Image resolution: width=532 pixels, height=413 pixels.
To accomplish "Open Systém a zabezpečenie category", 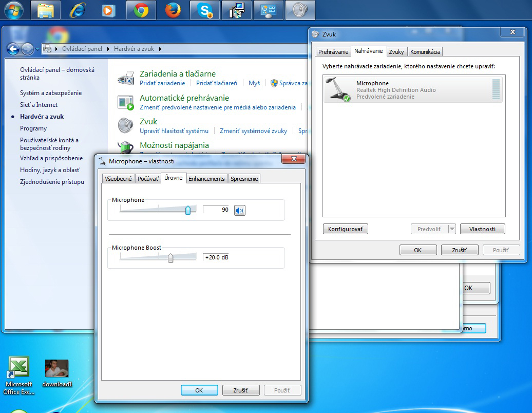I will pos(51,93).
